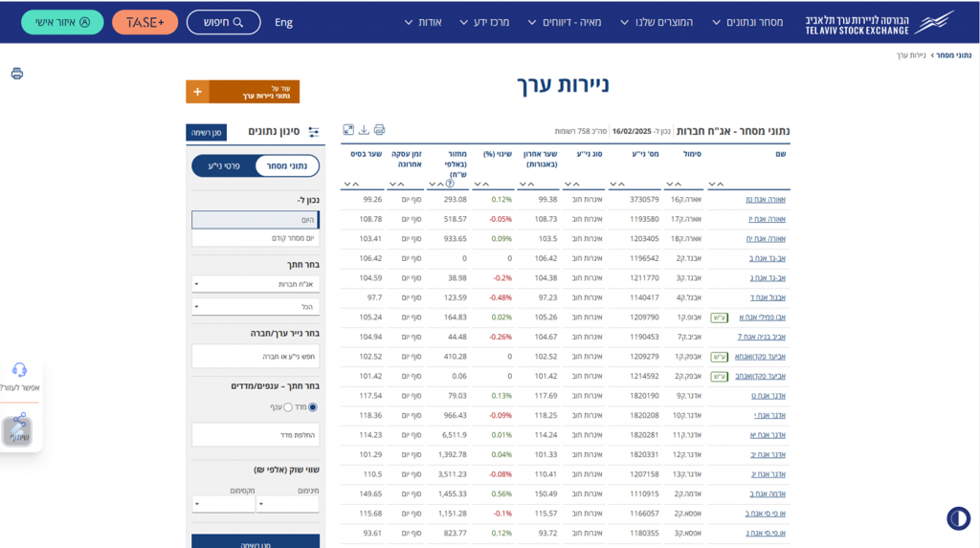Sort שם column with its up arrow

720,185
